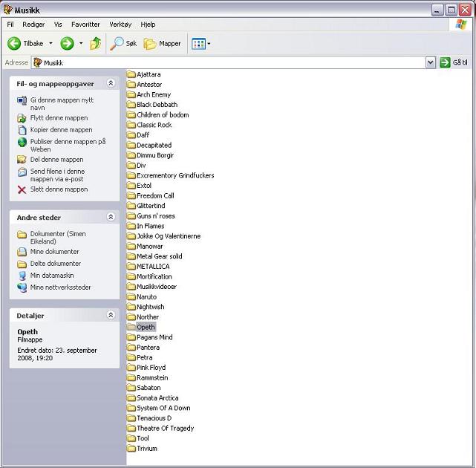The width and height of the screenshot is (476, 468).
Task: Select the Sonata Arctica folder name
Action: coord(157,398)
